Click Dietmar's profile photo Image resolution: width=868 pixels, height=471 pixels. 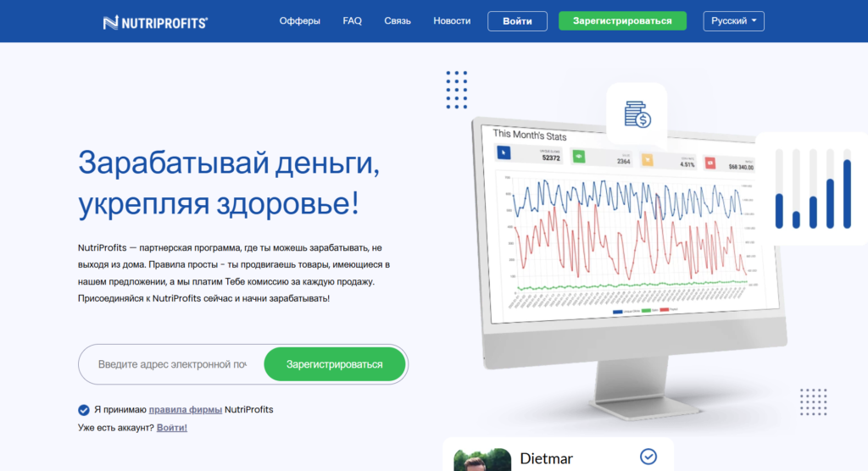[x=482, y=460]
